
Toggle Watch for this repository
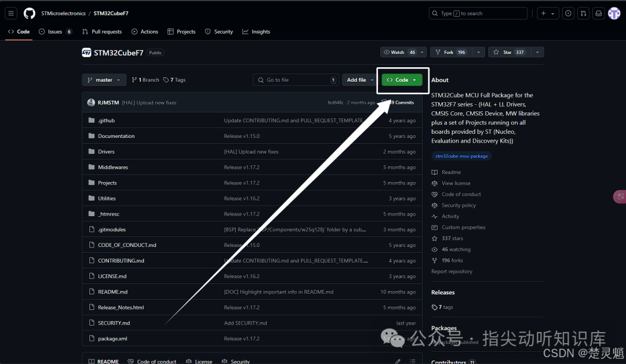click(x=399, y=52)
